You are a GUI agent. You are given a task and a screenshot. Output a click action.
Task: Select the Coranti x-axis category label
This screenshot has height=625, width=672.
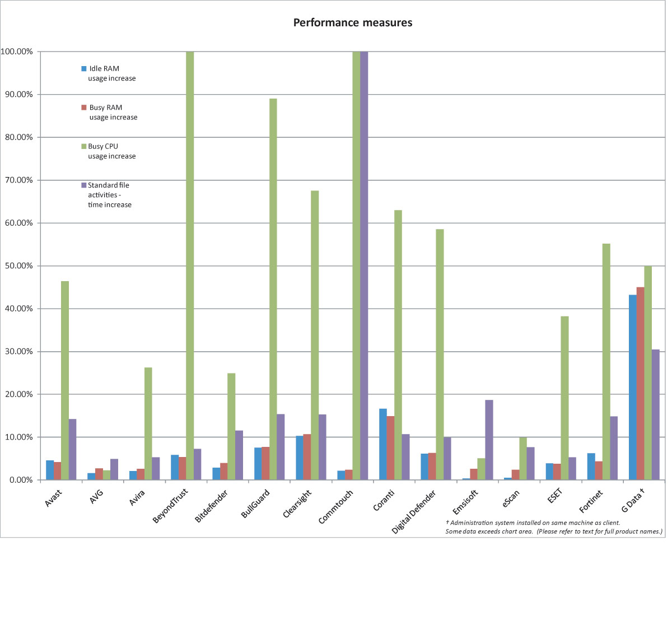click(x=384, y=500)
